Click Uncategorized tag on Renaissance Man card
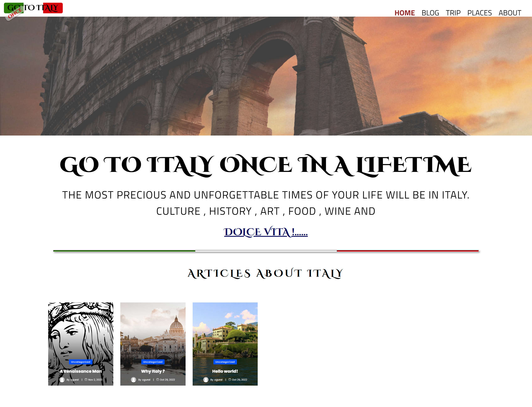The image size is (532, 407). tap(81, 362)
